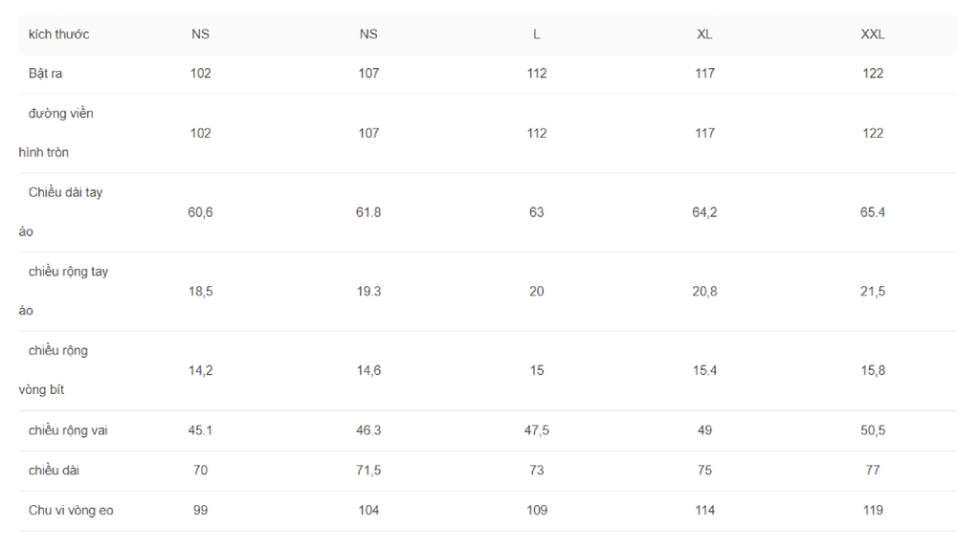Select the XXL column header
The width and height of the screenshot is (980, 549).
tap(873, 34)
